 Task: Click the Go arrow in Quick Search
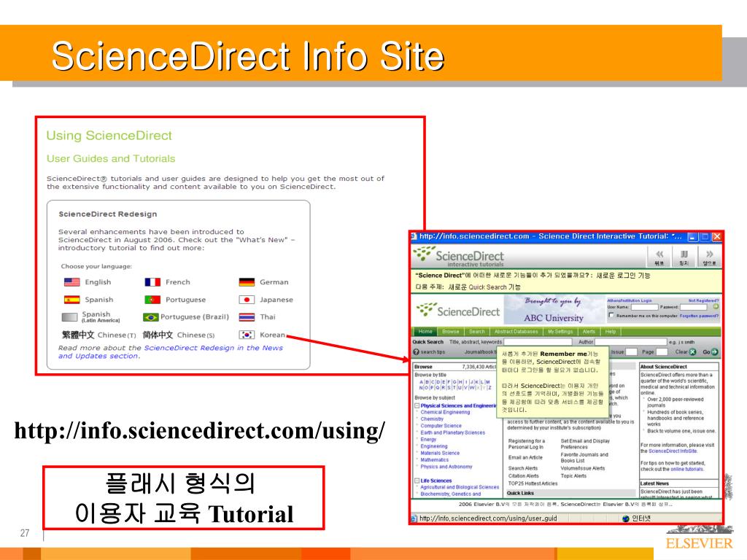tap(714, 352)
